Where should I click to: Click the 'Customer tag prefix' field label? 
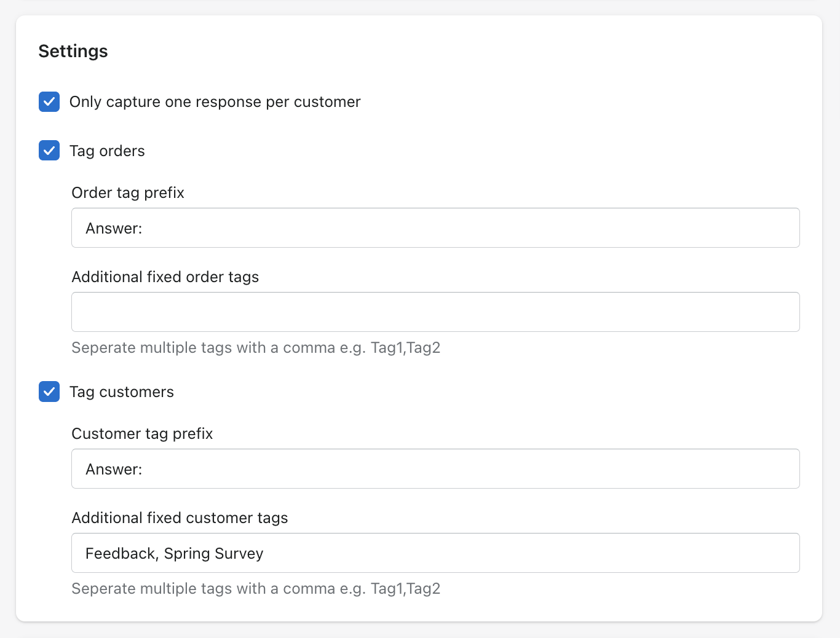(142, 434)
